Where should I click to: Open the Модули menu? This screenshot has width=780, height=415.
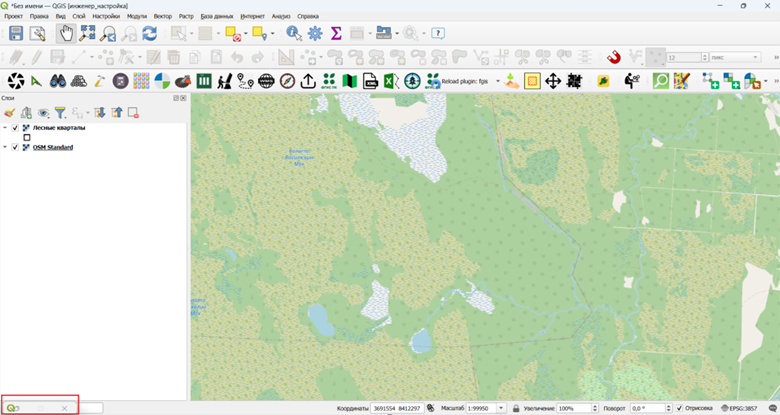[137, 16]
